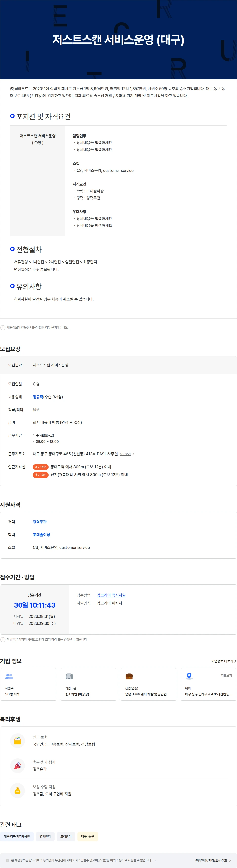237x868 pixels.
Task: Select the 영업관리 tag
Action: 45,836
